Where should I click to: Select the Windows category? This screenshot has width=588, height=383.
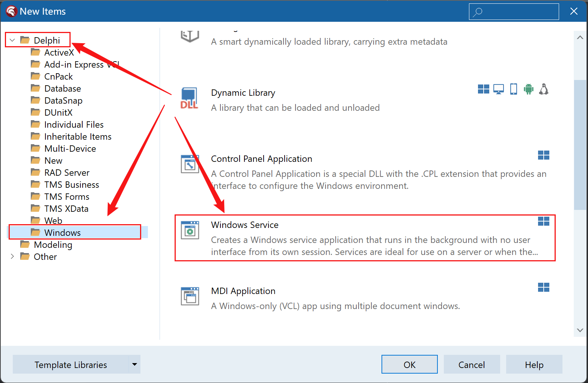(x=62, y=233)
